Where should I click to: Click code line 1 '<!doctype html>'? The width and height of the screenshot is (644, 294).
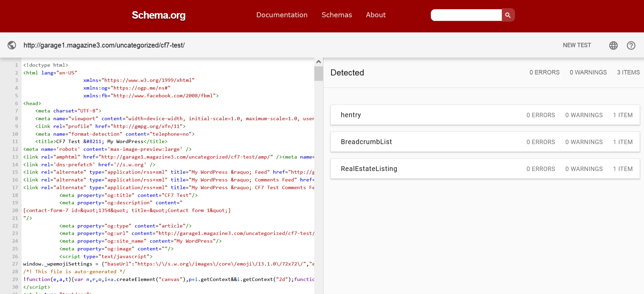coord(46,65)
